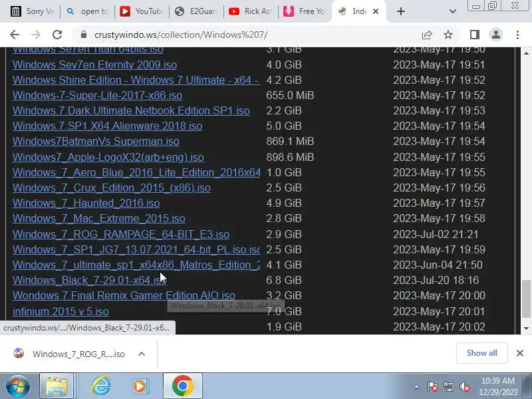532x399 pixels.
Task: Show hidden system tray icons
Action: [416, 386]
